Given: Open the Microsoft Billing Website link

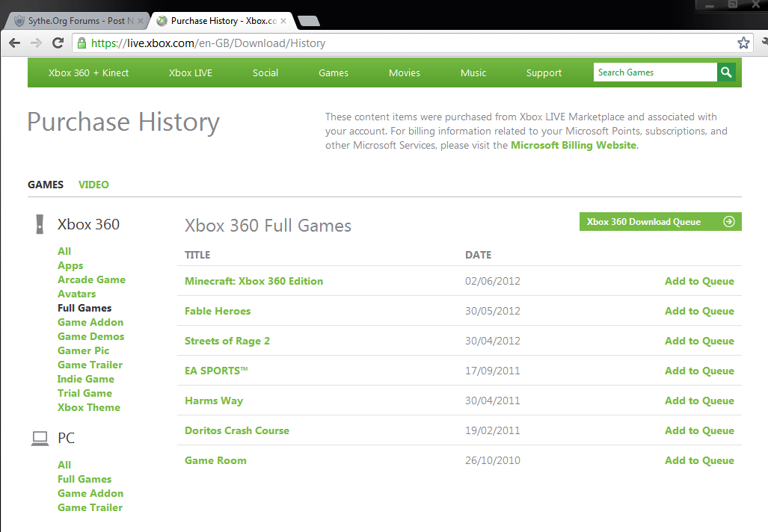Looking at the screenshot, I should click(574, 146).
